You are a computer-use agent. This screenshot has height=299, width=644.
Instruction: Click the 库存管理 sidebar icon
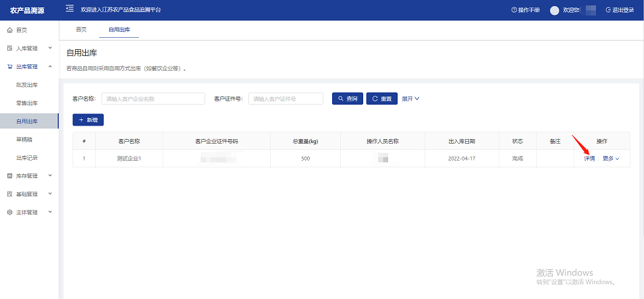(9, 175)
